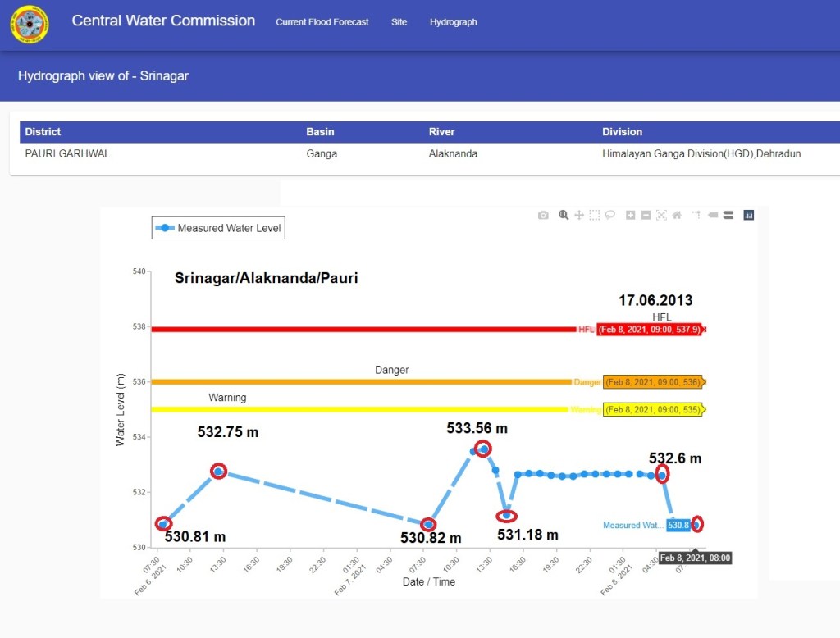Go to the Hydrograph page
This screenshot has width=840, height=638.
(x=453, y=22)
